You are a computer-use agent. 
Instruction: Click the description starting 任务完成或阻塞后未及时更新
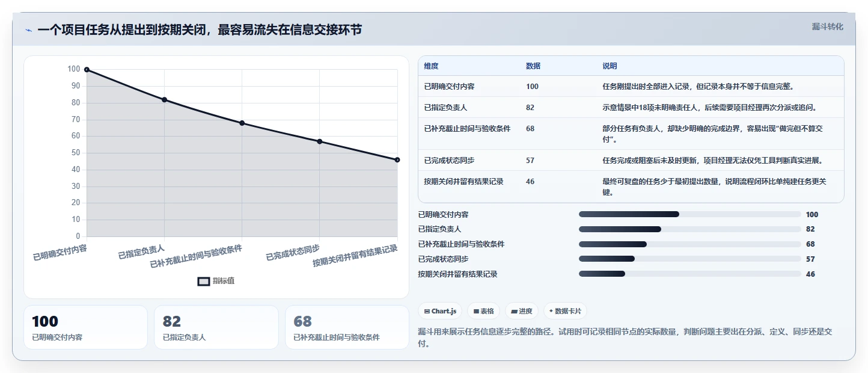712,161
